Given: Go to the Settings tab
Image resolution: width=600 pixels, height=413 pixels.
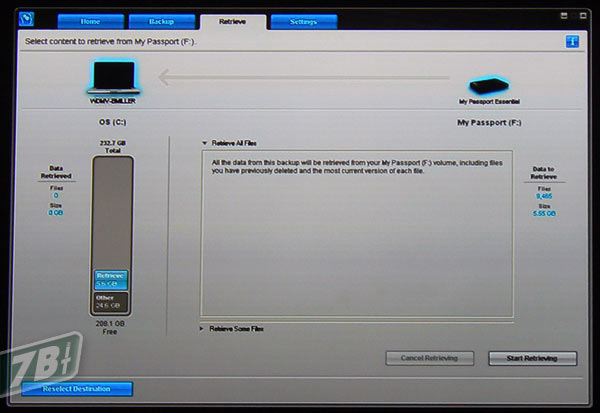Looking at the screenshot, I should click(x=303, y=21).
